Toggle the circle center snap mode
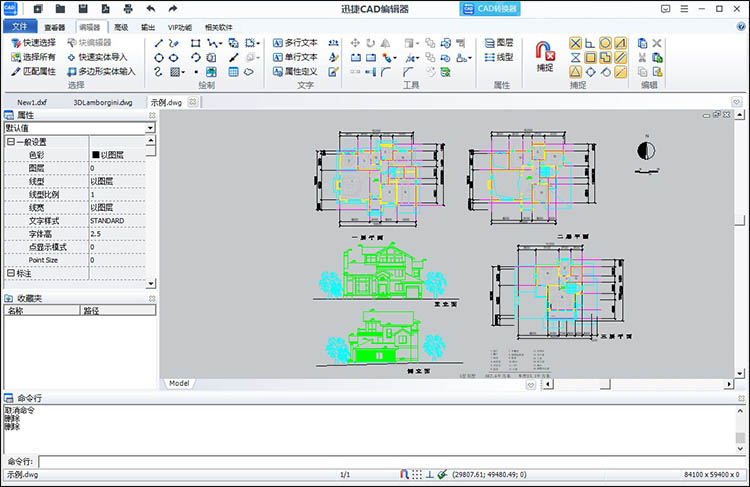Screen dimensions: 750x487 tap(606, 44)
